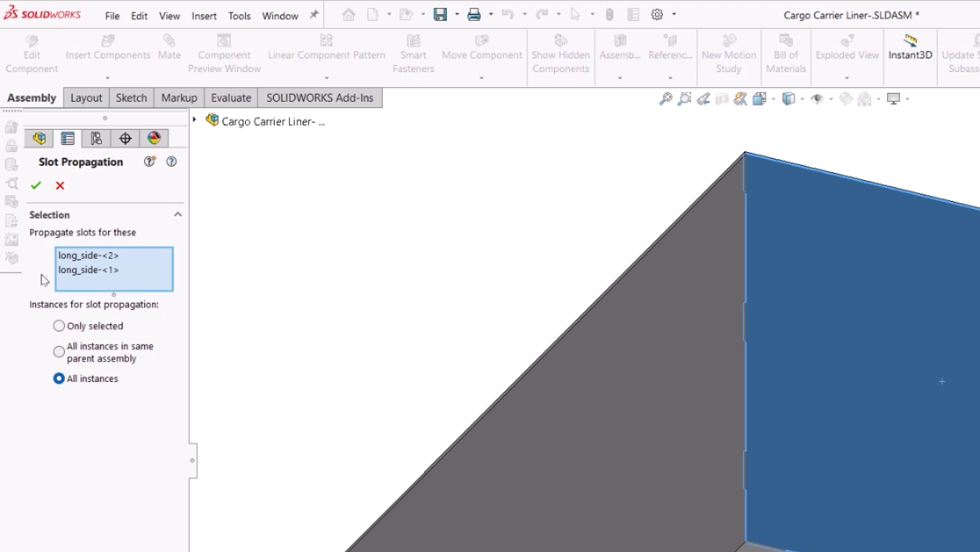Select the Only selected radio button
Viewport: 980px width, 552px height.
click(x=58, y=326)
